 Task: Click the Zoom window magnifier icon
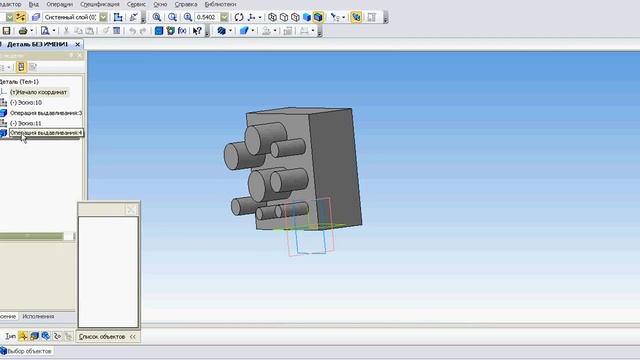click(x=172, y=17)
